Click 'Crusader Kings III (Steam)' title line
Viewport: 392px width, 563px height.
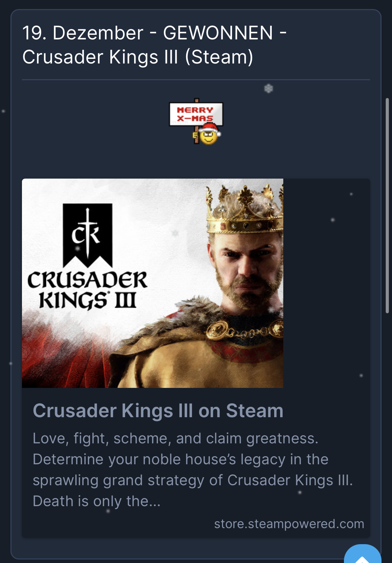[x=138, y=57]
